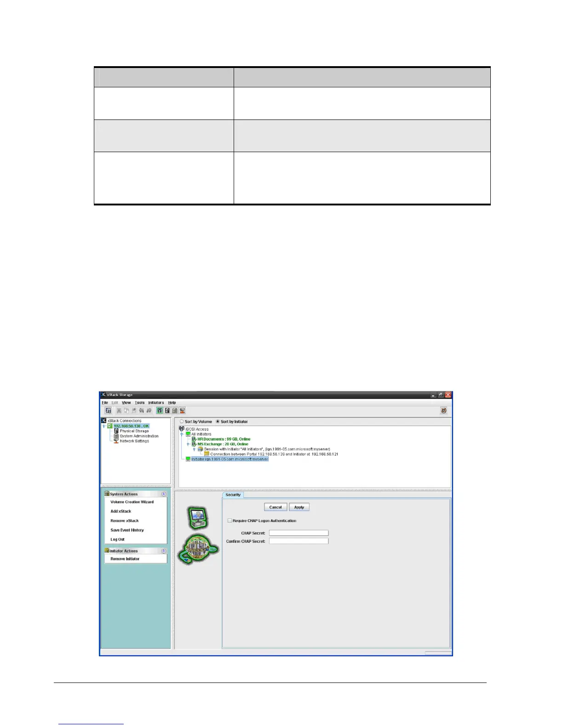This screenshot has width=563, height=728.
Task: Click the Remove Initiator action
Action: pos(125,559)
